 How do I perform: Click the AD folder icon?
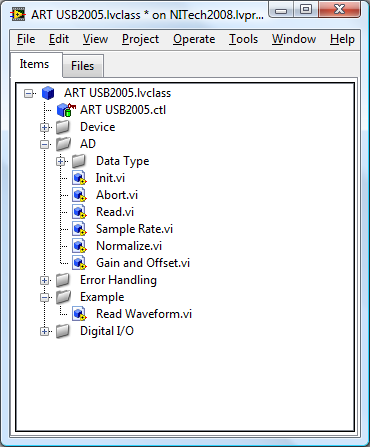click(63, 144)
